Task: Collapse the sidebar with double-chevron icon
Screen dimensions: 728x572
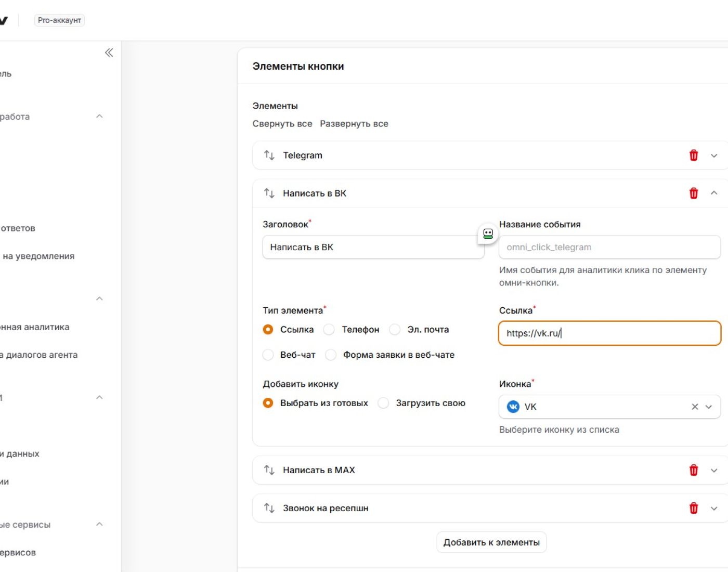Action: [x=109, y=53]
